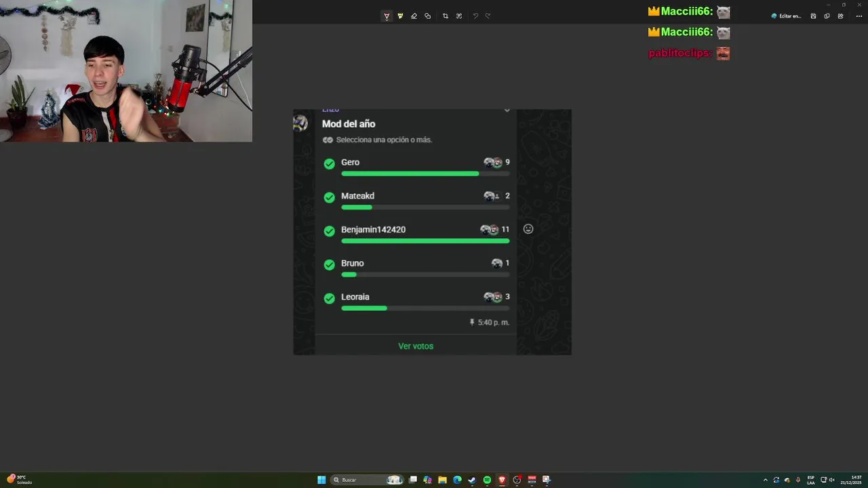Share the captured snip

(841, 16)
